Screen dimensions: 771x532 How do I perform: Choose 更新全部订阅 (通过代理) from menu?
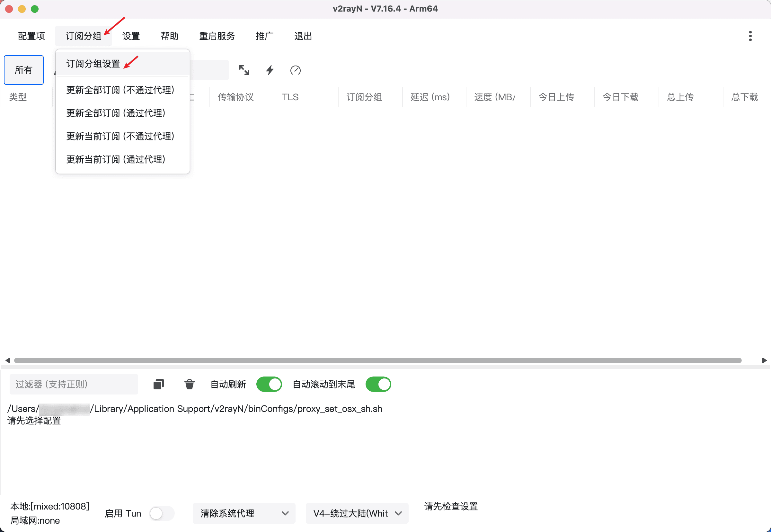pyautogui.click(x=116, y=113)
